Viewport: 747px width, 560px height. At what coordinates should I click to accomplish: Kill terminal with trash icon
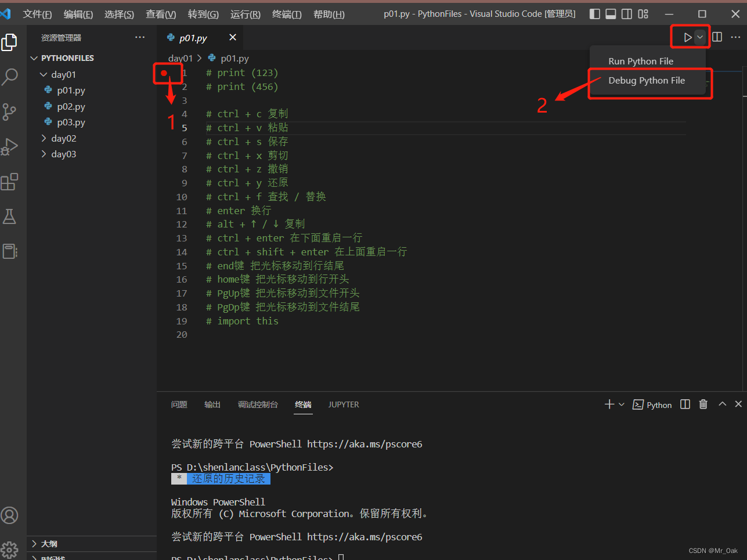703,404
